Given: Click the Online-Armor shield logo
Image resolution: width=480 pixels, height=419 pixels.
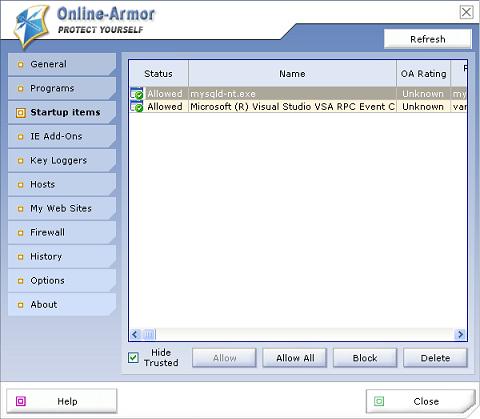Looking at the screenshot, I should point(32,27).
